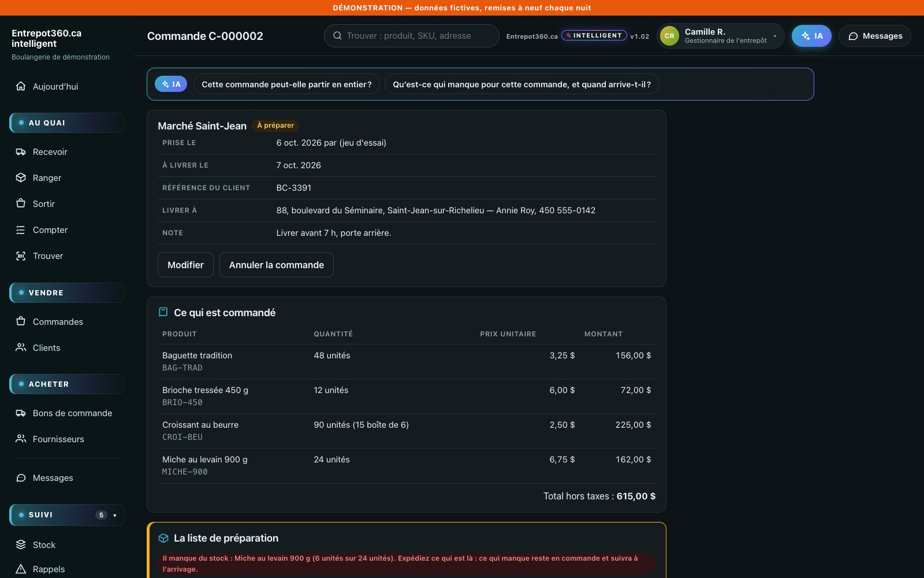The width and height of the screenshot is (924, 578).
Task: Click the Ce qui est commandé icon
Action: click(x=163, y=312)
